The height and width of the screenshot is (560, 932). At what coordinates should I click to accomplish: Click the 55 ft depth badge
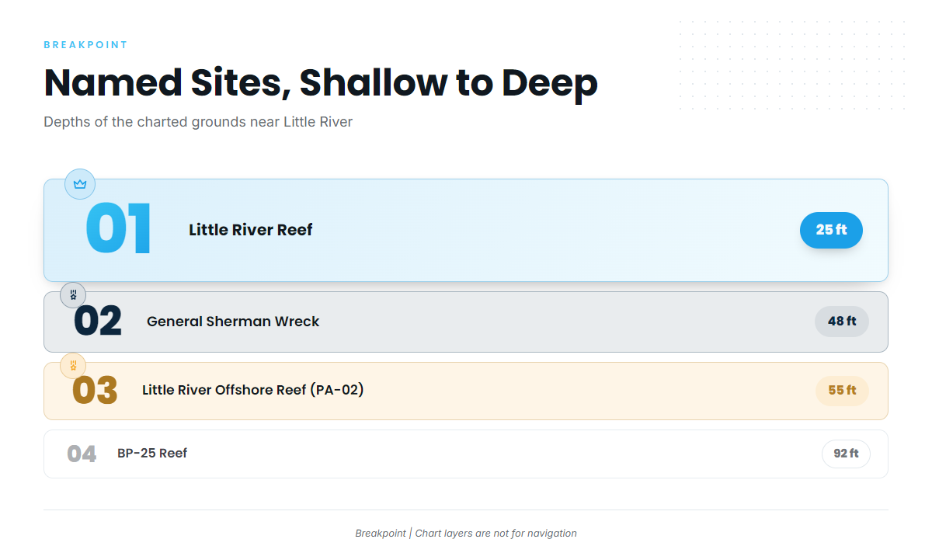[x=842, y=391]
